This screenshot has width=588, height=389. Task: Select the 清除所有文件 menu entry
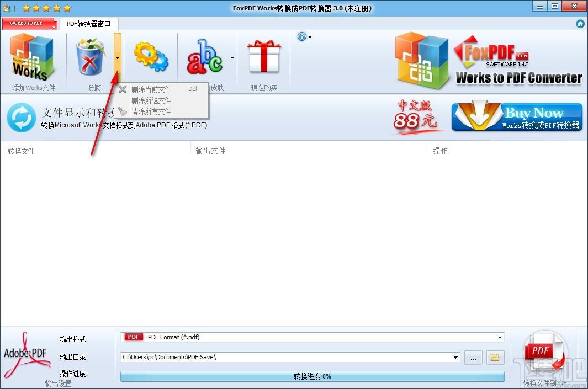(162, 111)
